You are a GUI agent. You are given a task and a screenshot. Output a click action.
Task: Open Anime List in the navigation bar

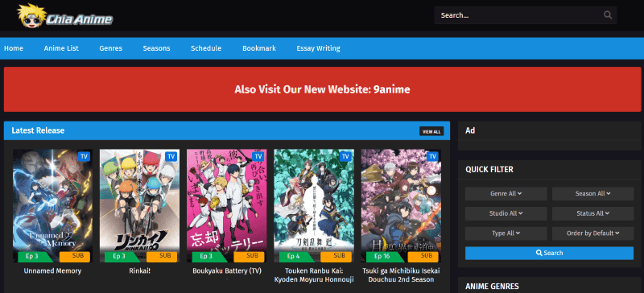point(61,48)
